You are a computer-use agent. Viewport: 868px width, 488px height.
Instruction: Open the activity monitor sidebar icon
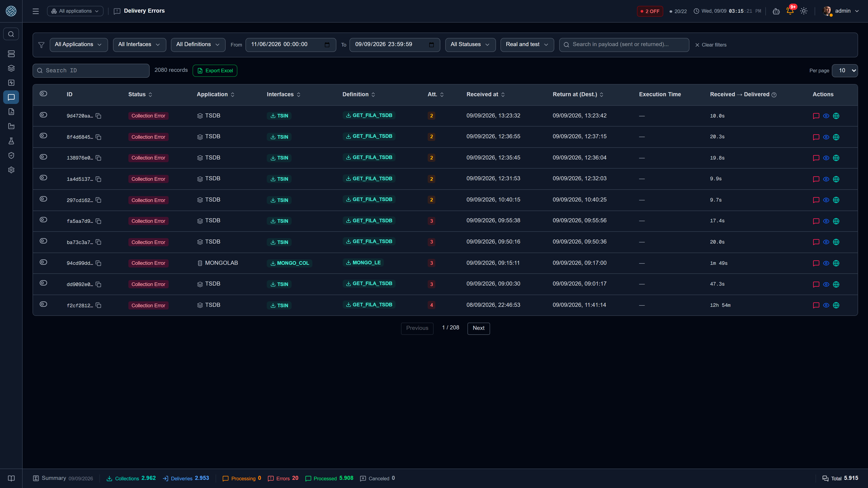click(x=11, y=83)
